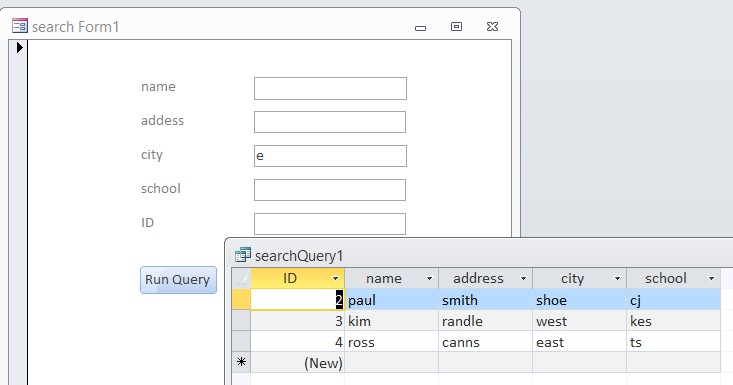Click the form record selector arrow
733x385 pixels.
tap(19, 47)
